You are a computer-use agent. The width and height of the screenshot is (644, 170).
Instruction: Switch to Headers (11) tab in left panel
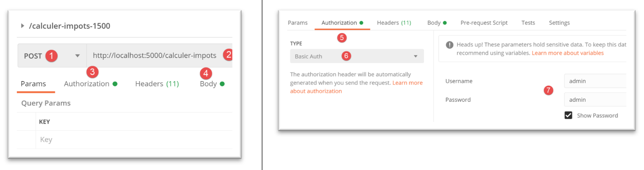pos(157,84)
